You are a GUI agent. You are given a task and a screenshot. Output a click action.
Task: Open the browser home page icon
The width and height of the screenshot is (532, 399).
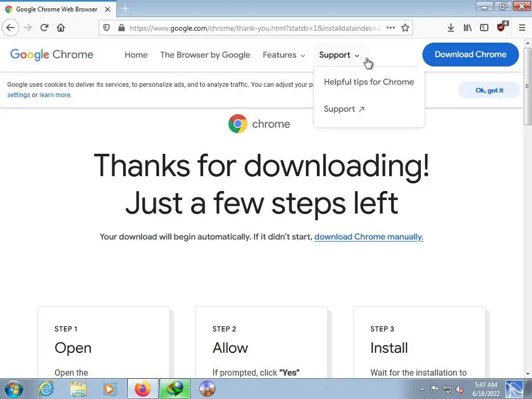tap(61, 28)
